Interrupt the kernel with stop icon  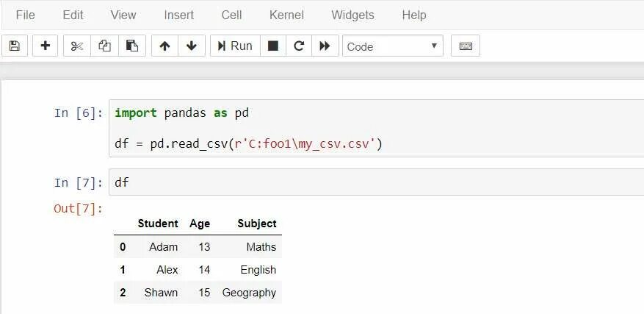[x=273, y=46]
